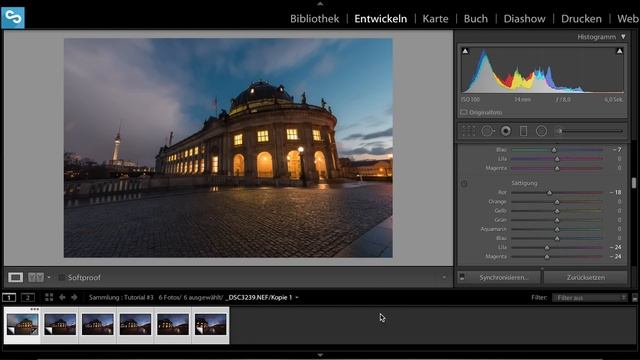Adjust the Sättigung Gelb slider
This screenshot has width=640, height=360.
pos(557,211)
